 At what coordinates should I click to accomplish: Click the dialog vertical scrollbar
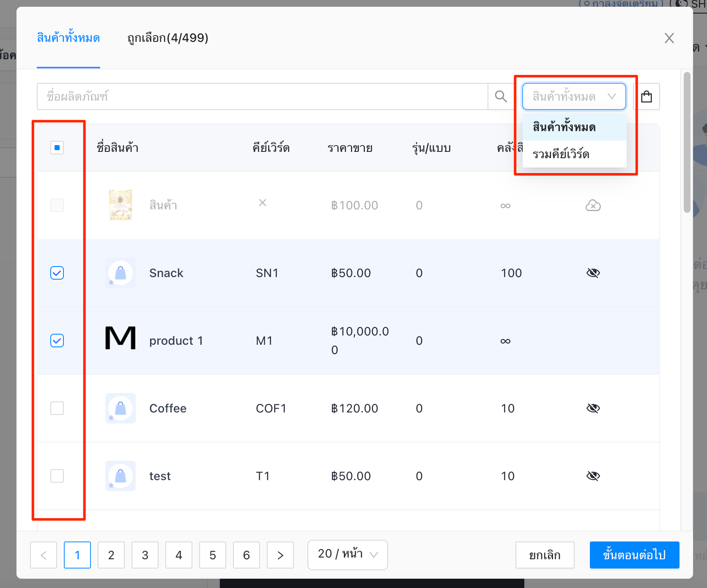click(x=687, y=142)
